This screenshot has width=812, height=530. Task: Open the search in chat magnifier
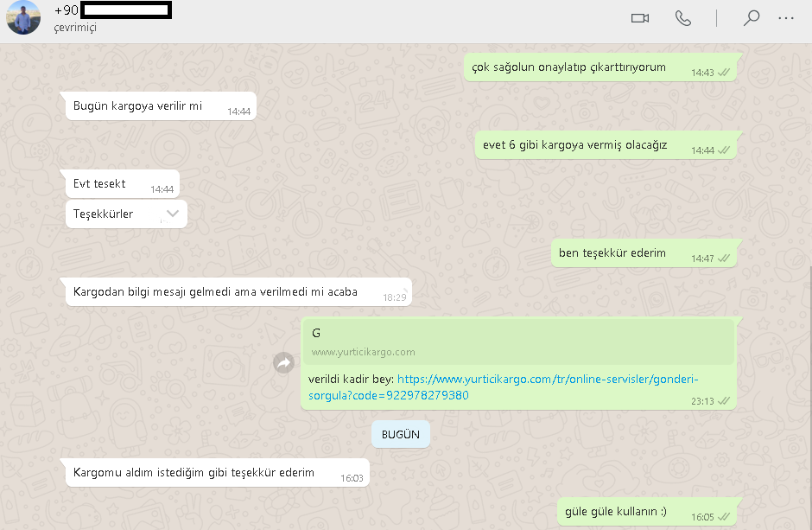(751, 18)
